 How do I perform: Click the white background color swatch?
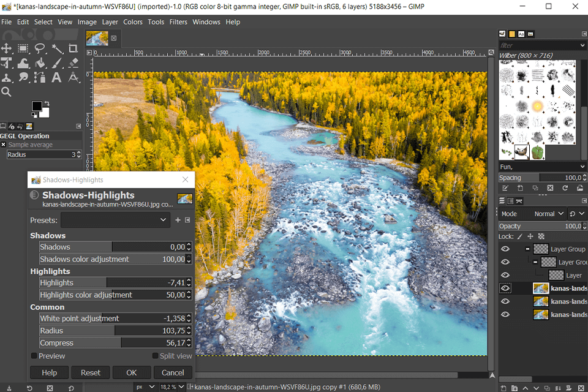coord(45,113)
